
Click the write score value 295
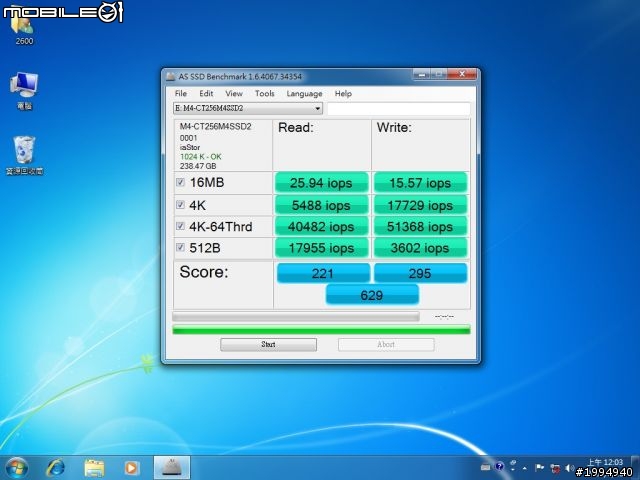pyautogui.click(x=420, y=273)
